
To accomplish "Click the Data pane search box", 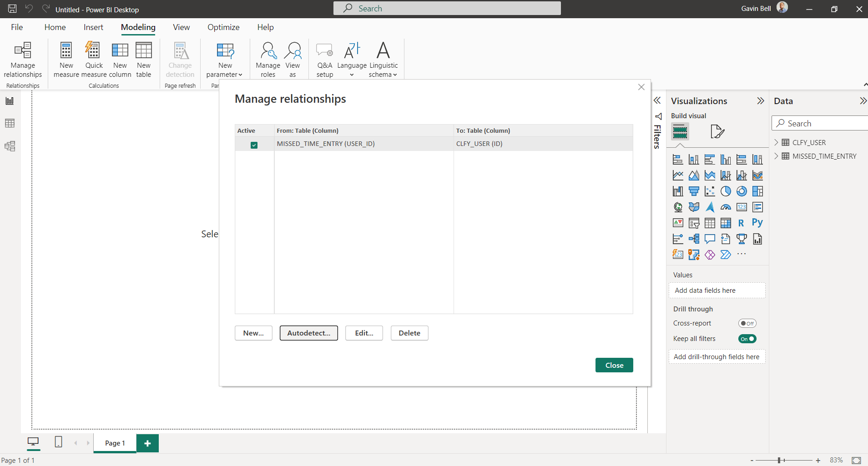I will click(819, 123).
